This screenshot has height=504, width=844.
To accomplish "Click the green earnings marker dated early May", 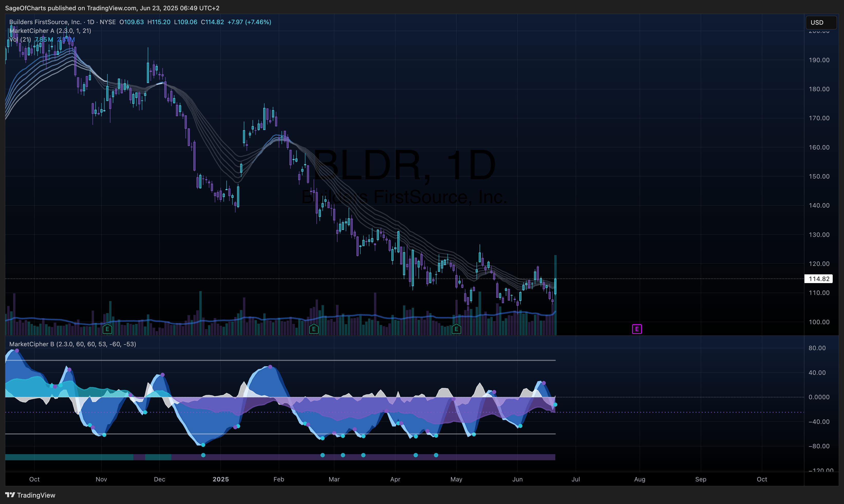I will coord(456,329).
